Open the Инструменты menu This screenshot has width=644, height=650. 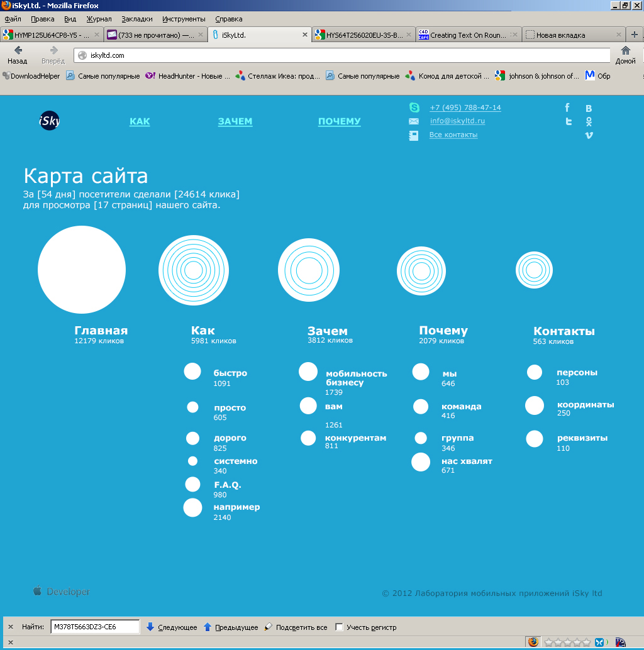pyautogui.click(x=184, y=19)
